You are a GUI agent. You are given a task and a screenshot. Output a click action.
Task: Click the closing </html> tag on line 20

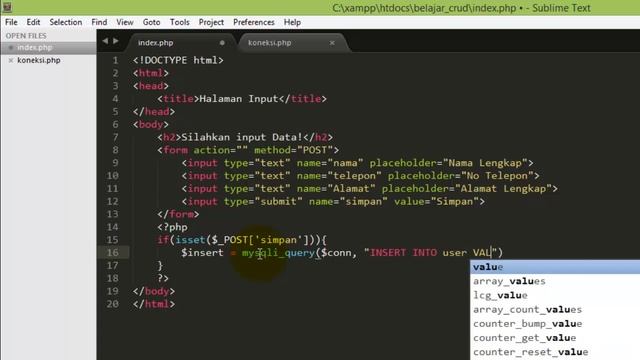click(154, 304)
